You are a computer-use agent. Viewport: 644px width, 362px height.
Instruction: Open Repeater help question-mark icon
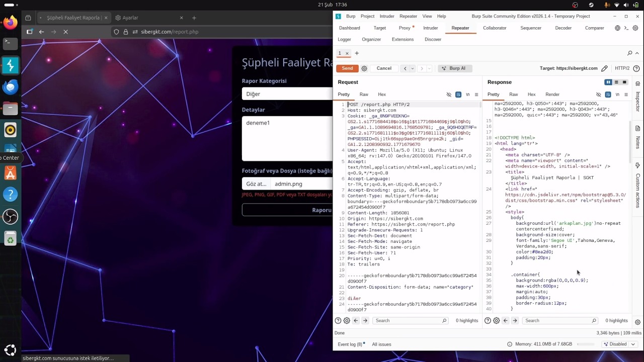click(636, 68)
